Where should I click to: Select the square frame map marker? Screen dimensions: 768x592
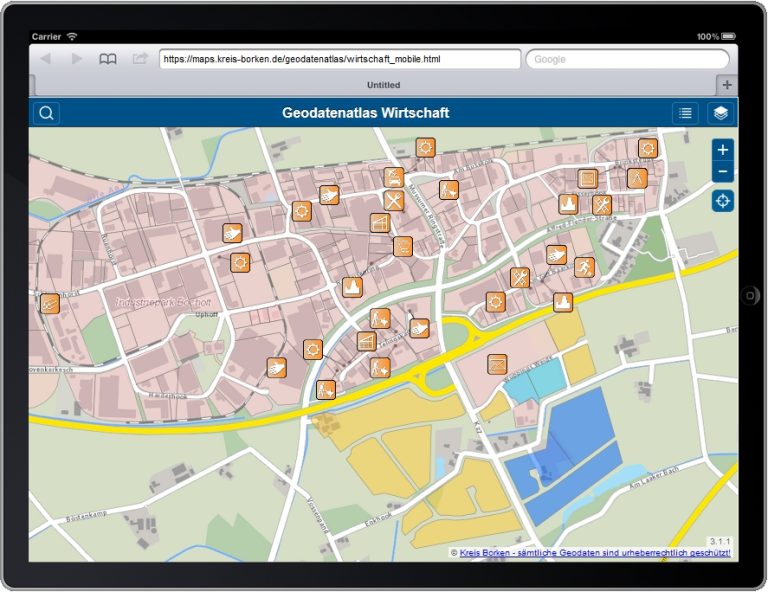[587, 179]
